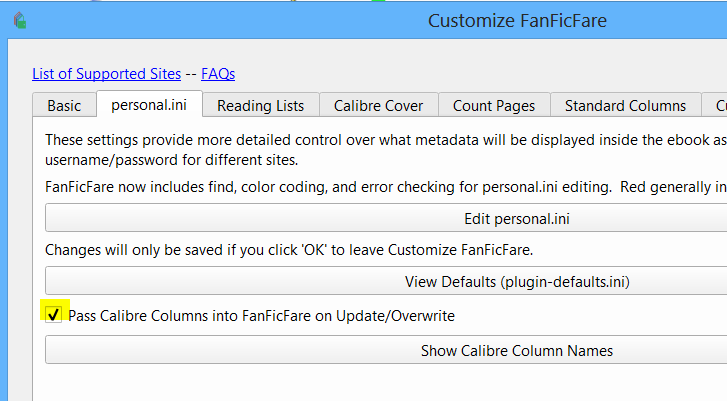This screenshot has width=727, height=401.
Task: Open the FAQs link
Action: coord(218,73)
